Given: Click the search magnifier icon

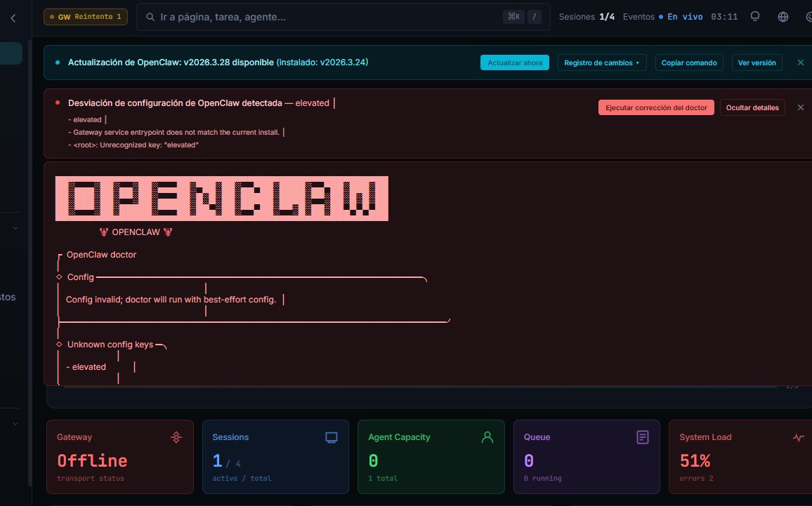Looking at the screenshot, I should [150, 17].
